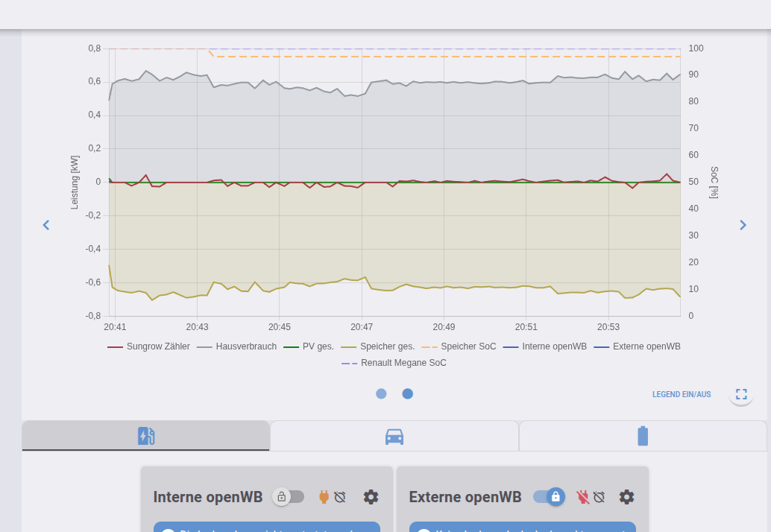Toggle Externe openWB legend entry
The height and width of the screenshot is (532, 771).
tap(638, 346)
